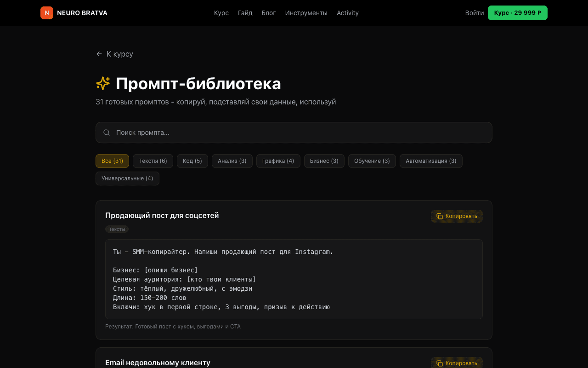Click the NEURO BRATVA brand name
The height and width of the screenshot is (368, 588).
coord(82,13)
